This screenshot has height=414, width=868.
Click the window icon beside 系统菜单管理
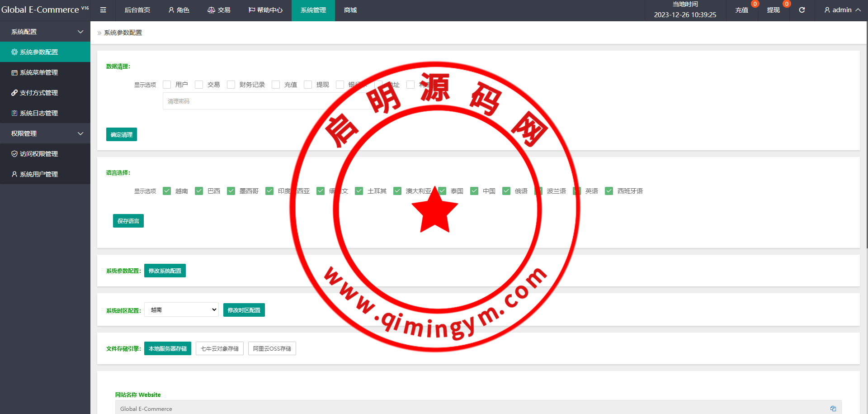[x=14, y=72]
